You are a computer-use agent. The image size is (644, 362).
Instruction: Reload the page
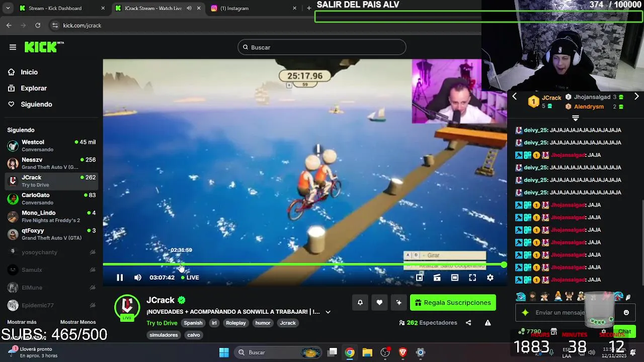coord(38,25)
